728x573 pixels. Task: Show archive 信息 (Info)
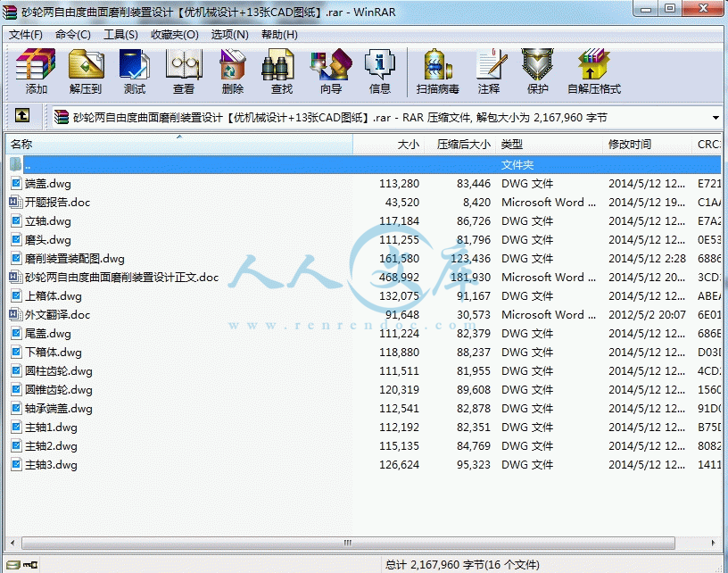380,71
